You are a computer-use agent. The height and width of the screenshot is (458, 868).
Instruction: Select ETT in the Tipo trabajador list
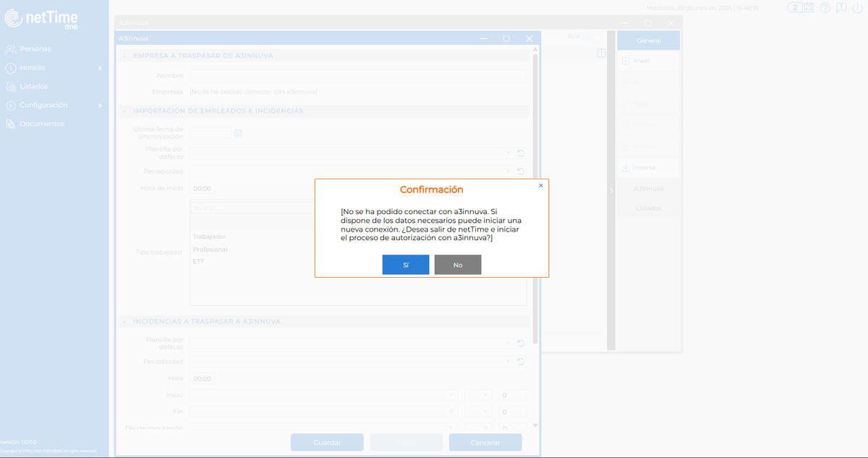click(198, 262)
